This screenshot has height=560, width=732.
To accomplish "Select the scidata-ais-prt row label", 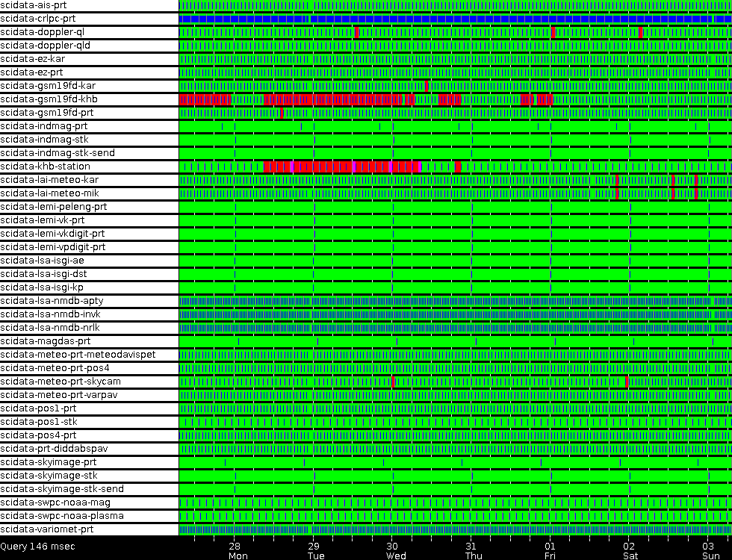I will coord(34,5).
